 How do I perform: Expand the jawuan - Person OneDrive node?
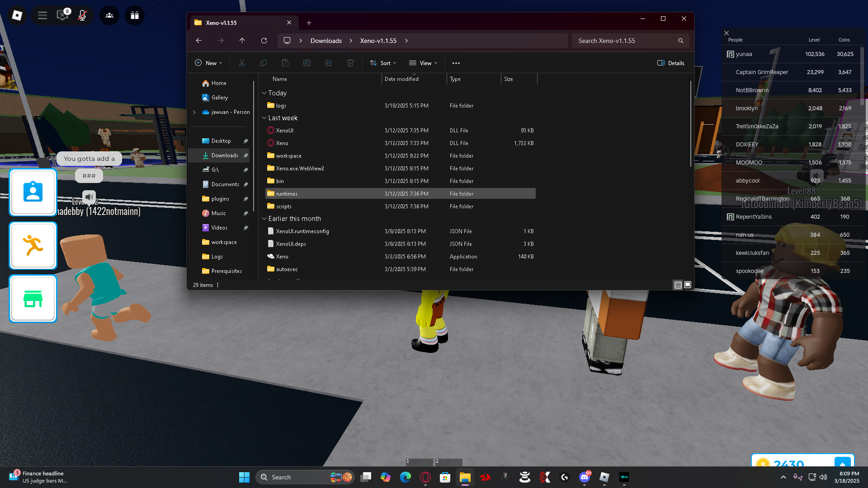tap(194, 112)
